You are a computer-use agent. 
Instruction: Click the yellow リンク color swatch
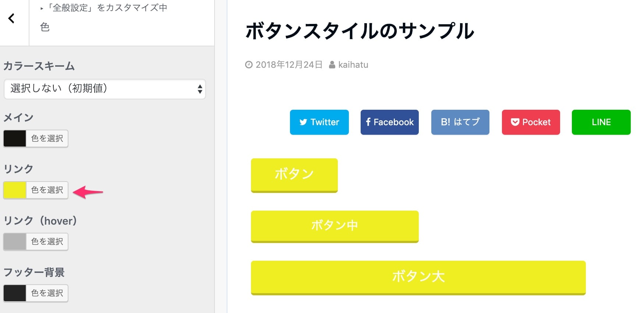pos(15,190)
